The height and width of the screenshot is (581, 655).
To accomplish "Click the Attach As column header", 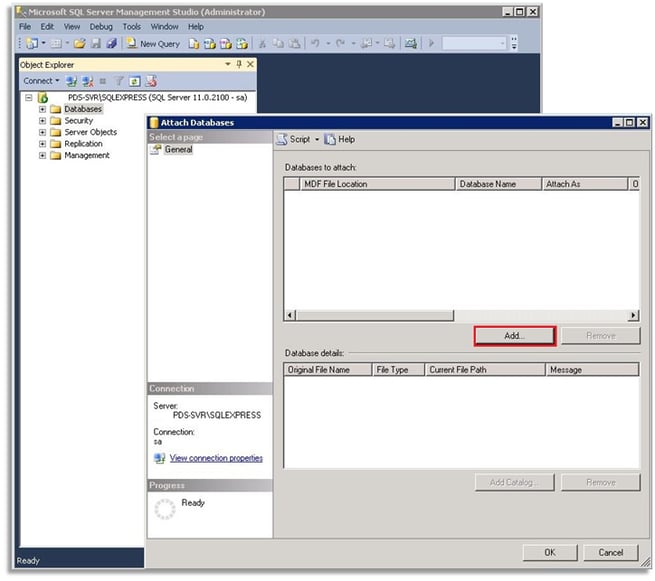I will pos(585,184).
